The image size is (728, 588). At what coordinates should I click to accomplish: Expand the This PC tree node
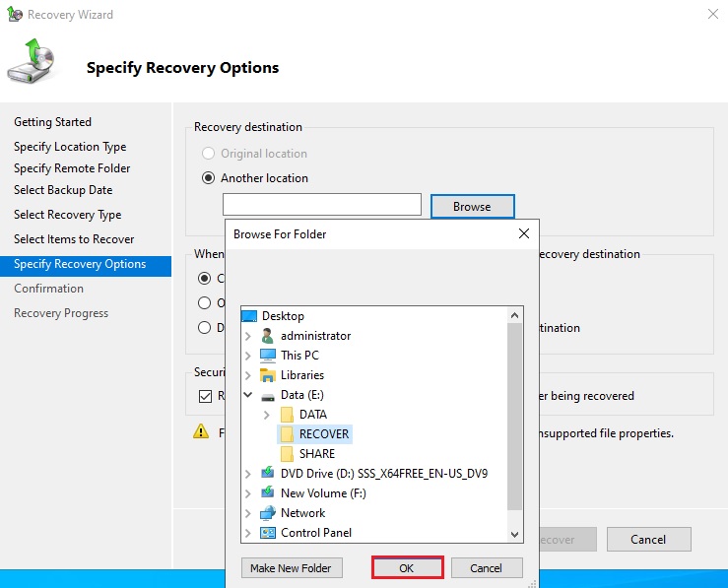pos(247,356)
